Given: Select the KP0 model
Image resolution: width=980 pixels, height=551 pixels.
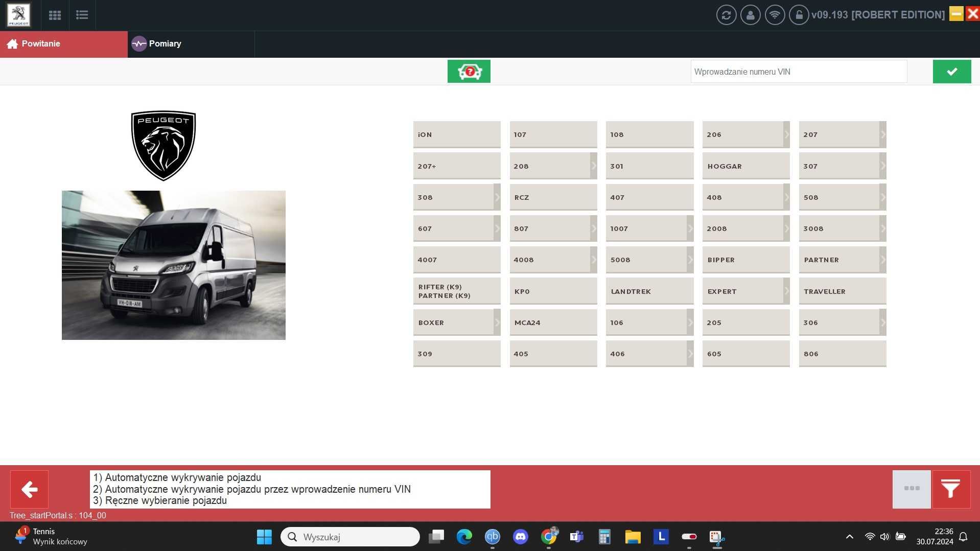Looking at the screenshot, I should 553,291.
